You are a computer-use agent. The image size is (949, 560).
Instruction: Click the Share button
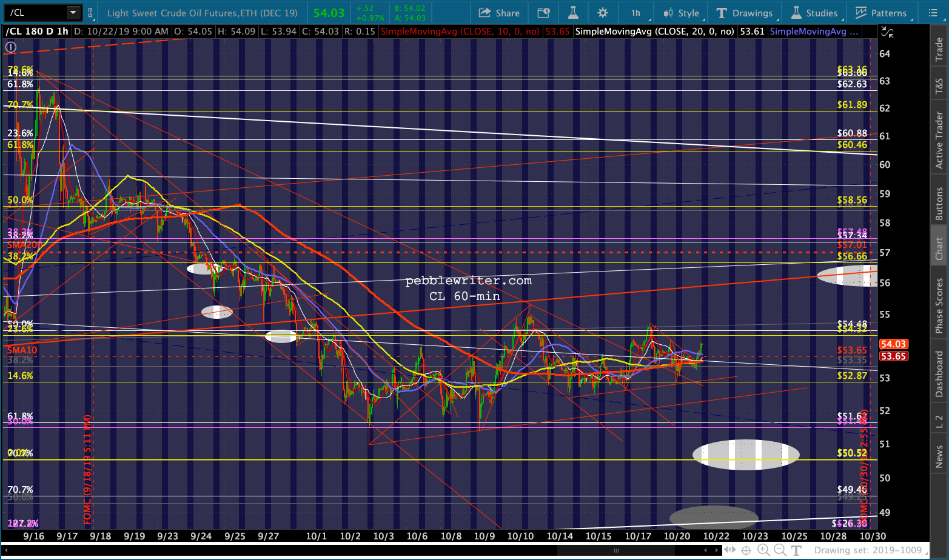[499, 13]
